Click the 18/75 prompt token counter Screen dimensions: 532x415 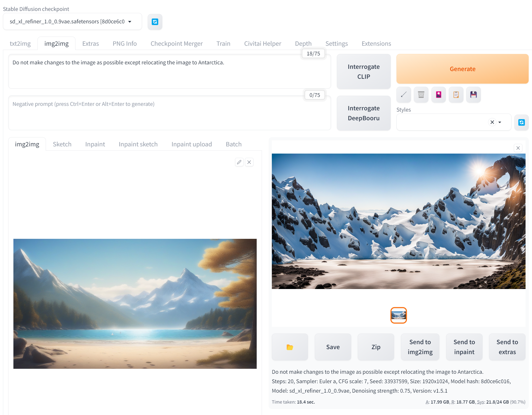click(313, 53)
